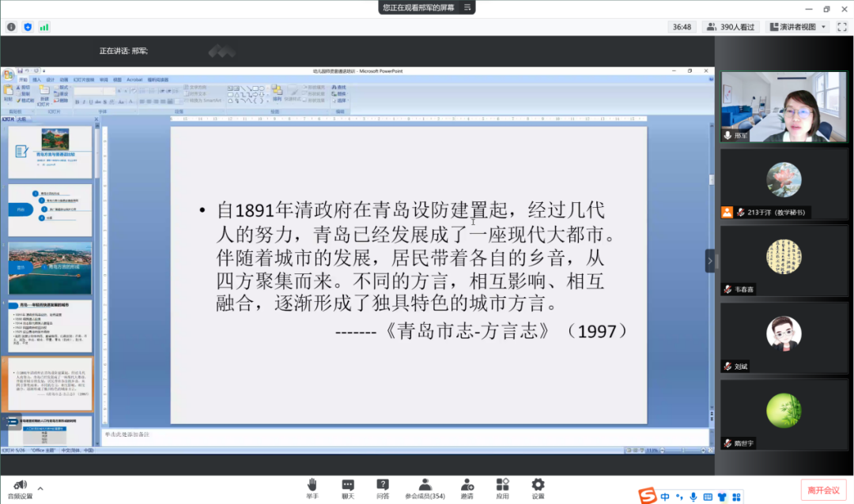Screen dimensions: 854x504
Task: Open the 问答 Q&A panel
Action: [383, 489]
